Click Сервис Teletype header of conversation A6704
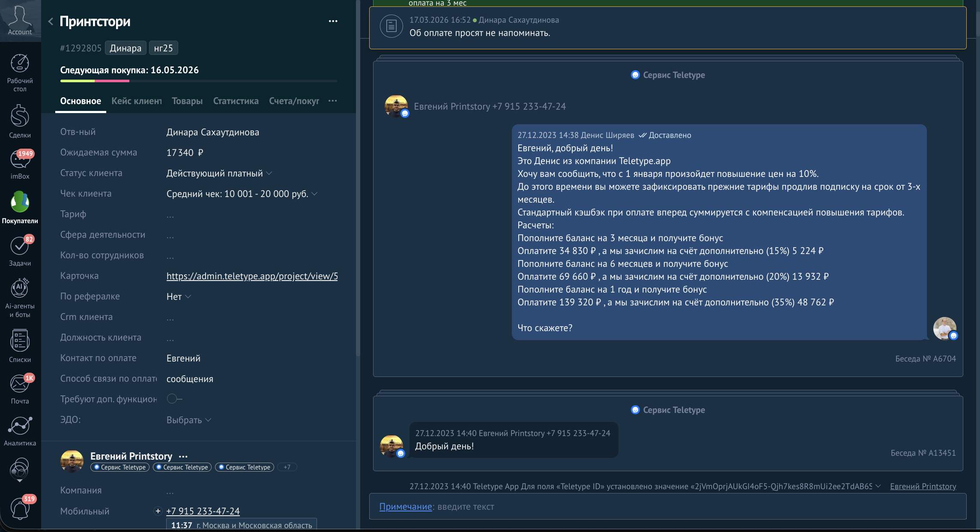The width and height of the screenshot is (980, 532). tap(668, 75)
